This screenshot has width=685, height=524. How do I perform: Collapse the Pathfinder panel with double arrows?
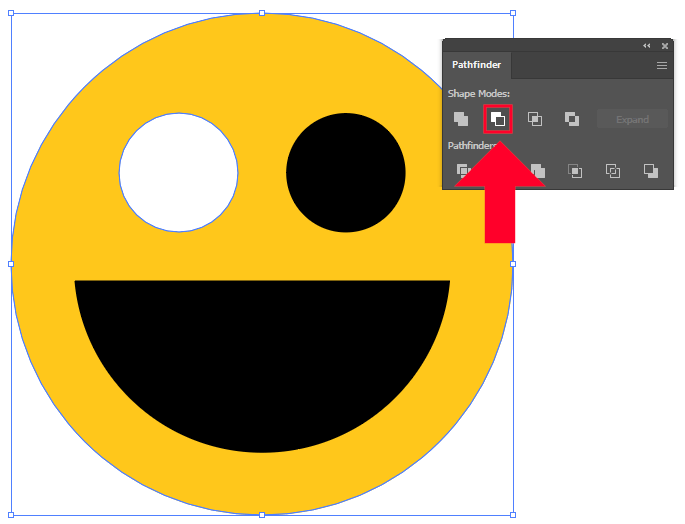[646, 46]
